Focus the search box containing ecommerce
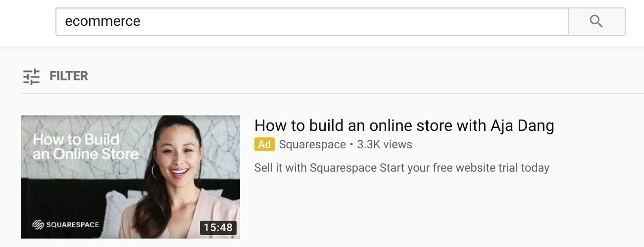 coord(312,21)
